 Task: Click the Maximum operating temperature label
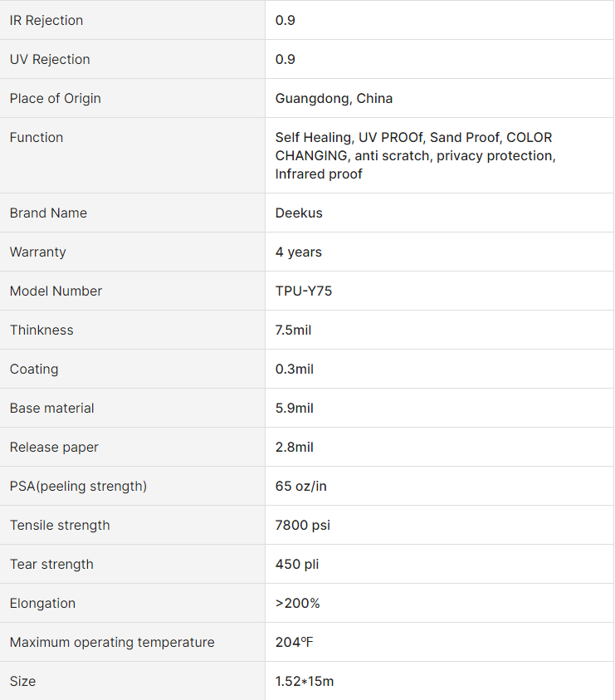112,642
